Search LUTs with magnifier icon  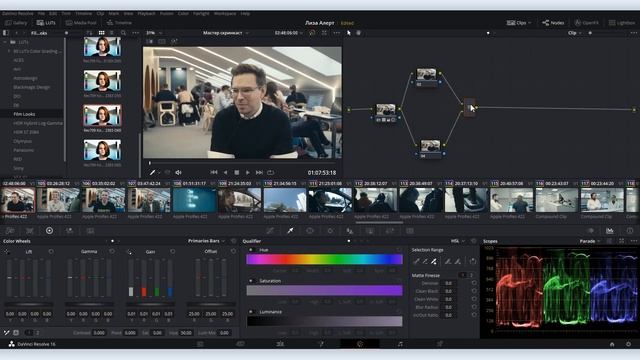coord(123,33)
